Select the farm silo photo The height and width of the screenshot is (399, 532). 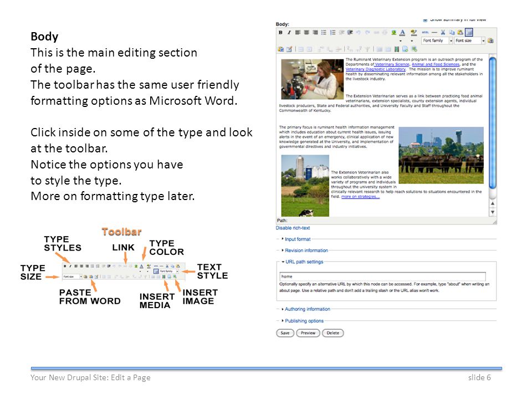(305, 186)
